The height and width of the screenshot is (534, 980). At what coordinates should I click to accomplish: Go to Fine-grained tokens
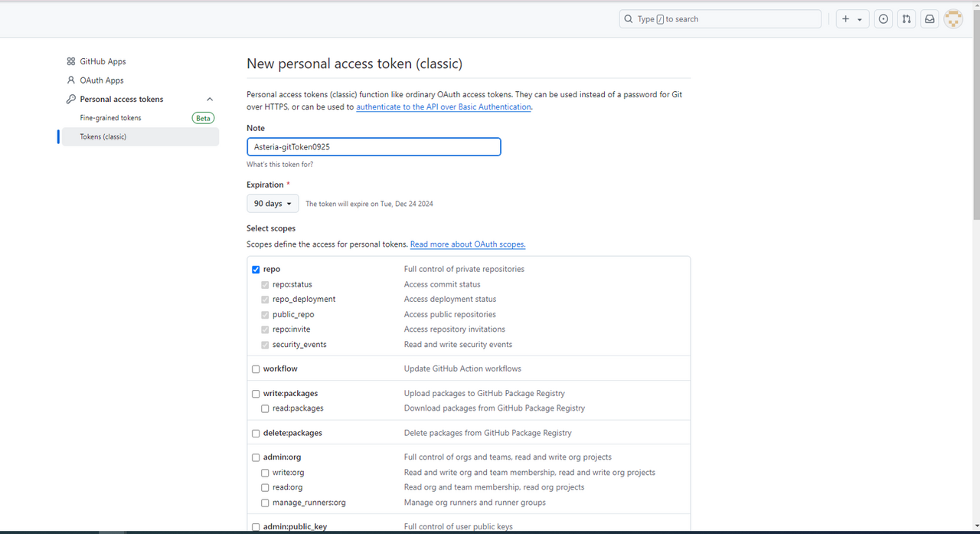click(x=110, y=118)
